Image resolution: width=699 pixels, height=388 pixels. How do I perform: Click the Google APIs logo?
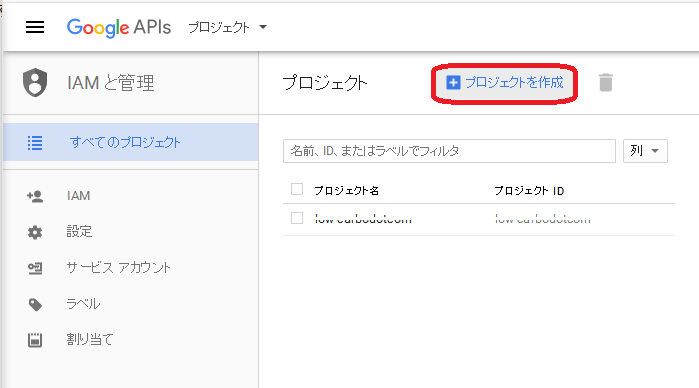[x=119, y=28]
